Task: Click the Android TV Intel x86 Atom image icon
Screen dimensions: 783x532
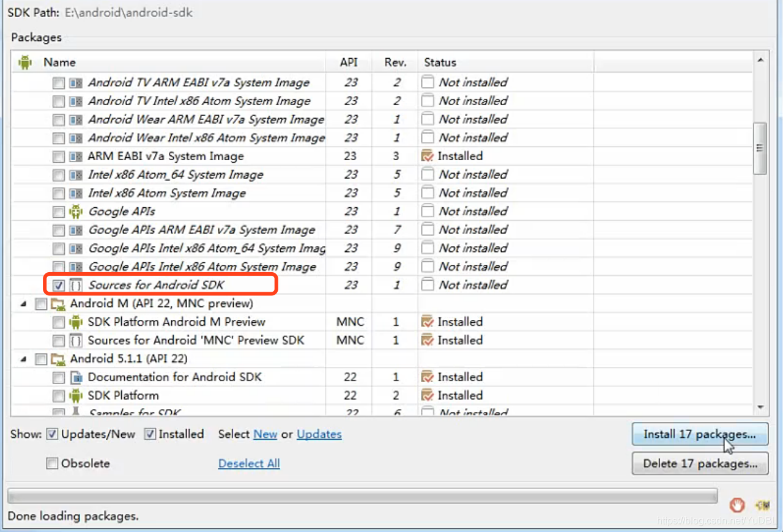Action: pos(76,101)
